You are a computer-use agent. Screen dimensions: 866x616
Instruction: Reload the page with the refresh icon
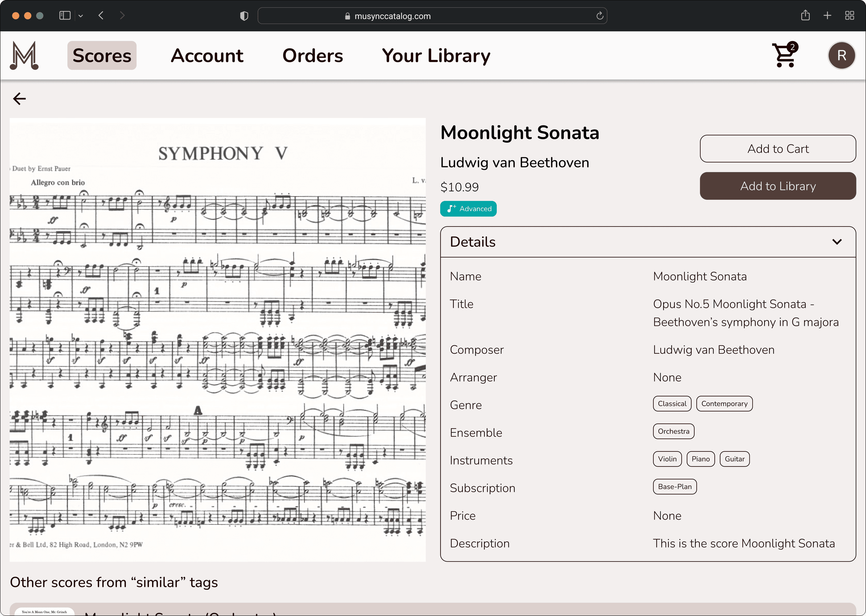pyautogui.click(x=600, y=16)
